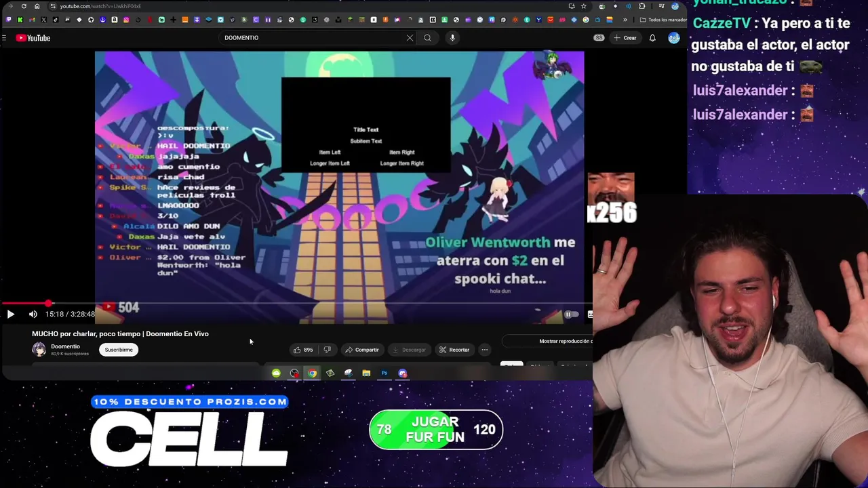Share the video via Compartir

[362, 350]
